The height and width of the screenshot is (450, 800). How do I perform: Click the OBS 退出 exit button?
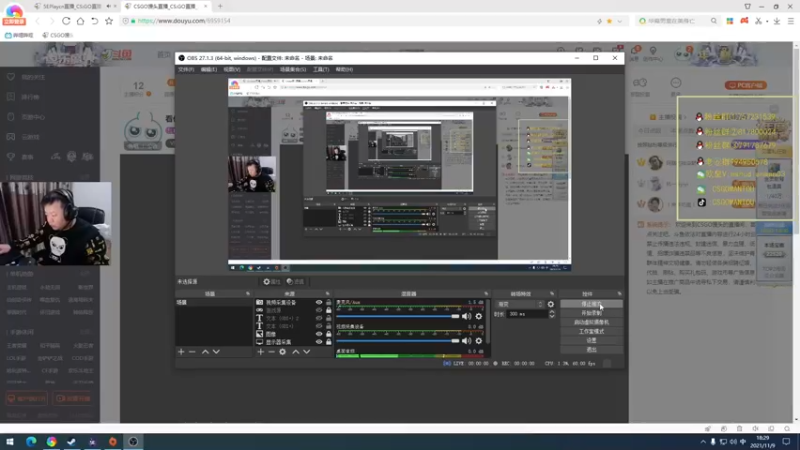[x=591, y=349]
